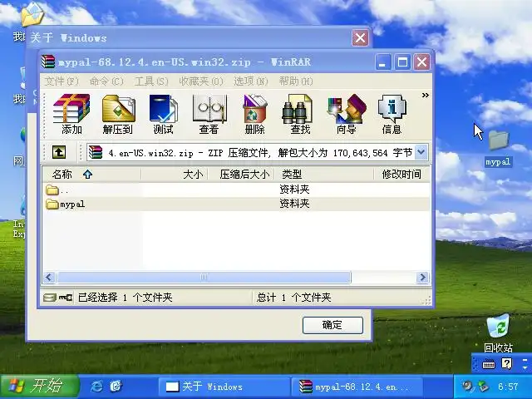The width and height of the screenshot is (532, 399).
Task: Click the Extract To (解压到) icon
Action: tap(118, 114)
